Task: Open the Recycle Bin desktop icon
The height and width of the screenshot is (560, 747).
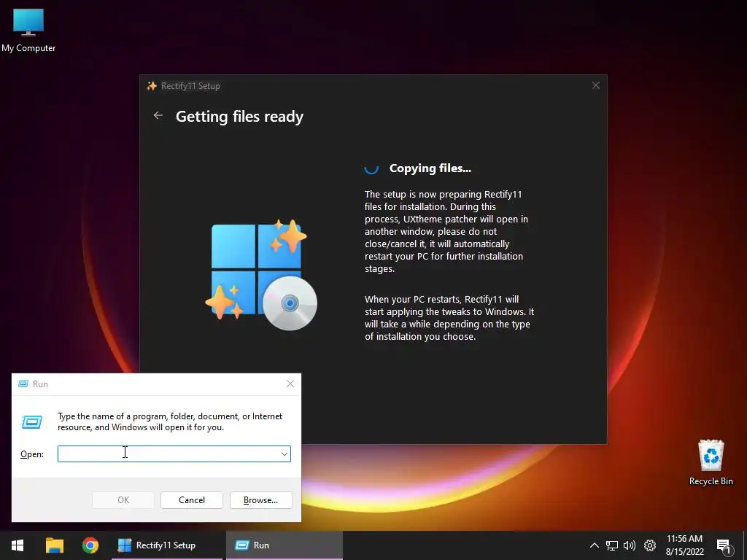Action: click(x=711, y=462)
